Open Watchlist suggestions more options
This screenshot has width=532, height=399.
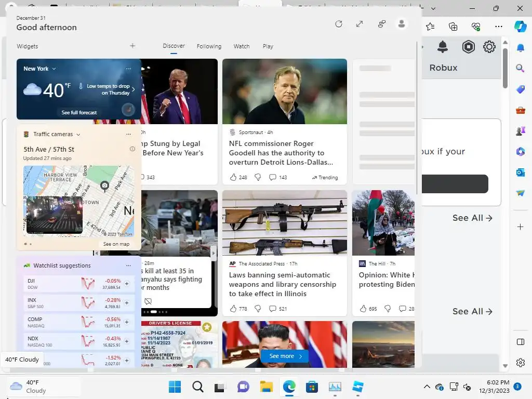tap(129, 265)
